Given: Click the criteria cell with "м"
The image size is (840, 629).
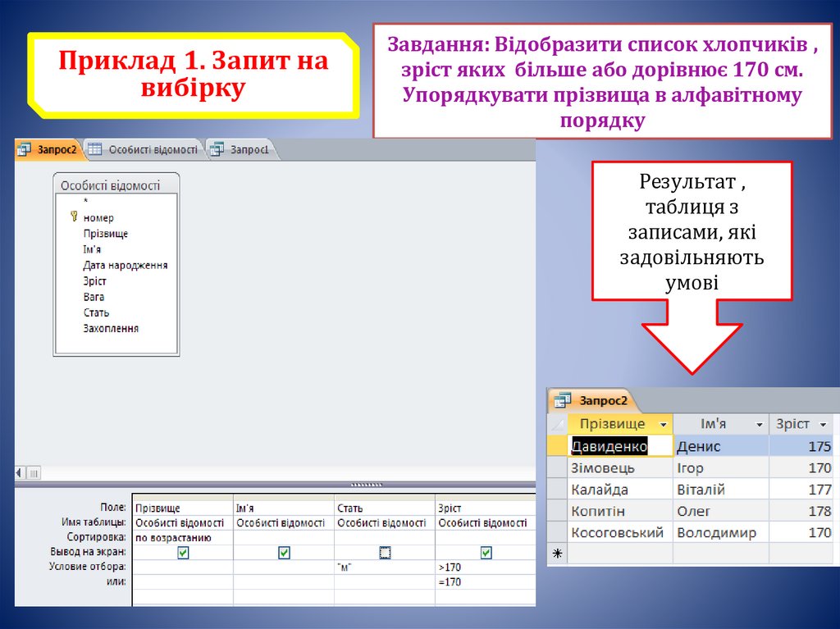Looking at the screenshot, I should point(385,567).
